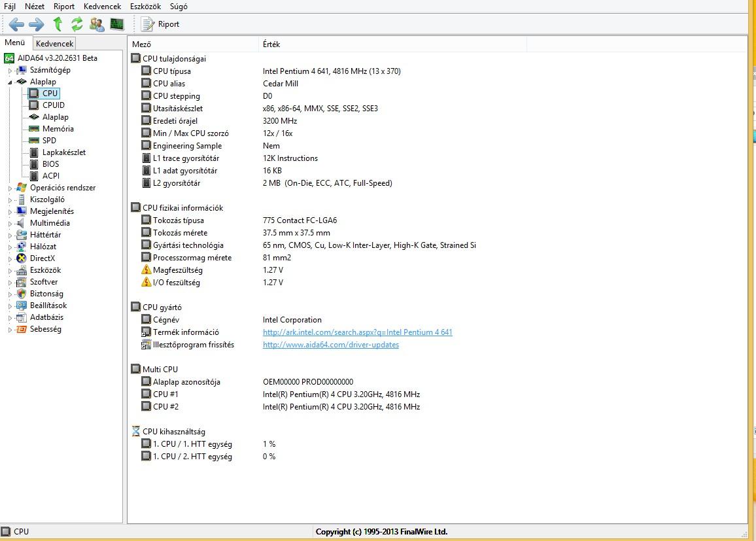Image resolution: width=756 pixels, height=541 pixels.
Task: Select the Biztonság shield icon
Action: point(21,294)
